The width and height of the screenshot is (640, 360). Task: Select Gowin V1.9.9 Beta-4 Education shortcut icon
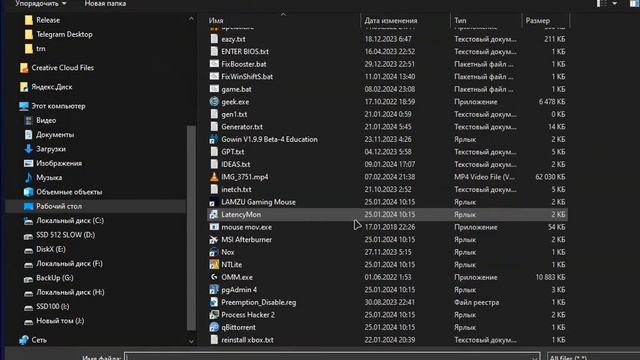coord(214,139)
